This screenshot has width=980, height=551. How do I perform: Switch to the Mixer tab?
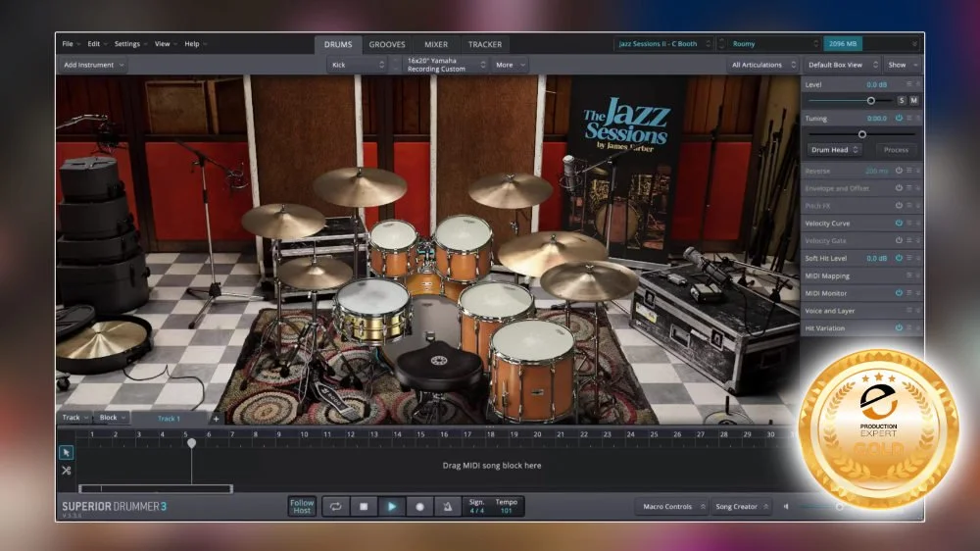[x=436, y=44]
